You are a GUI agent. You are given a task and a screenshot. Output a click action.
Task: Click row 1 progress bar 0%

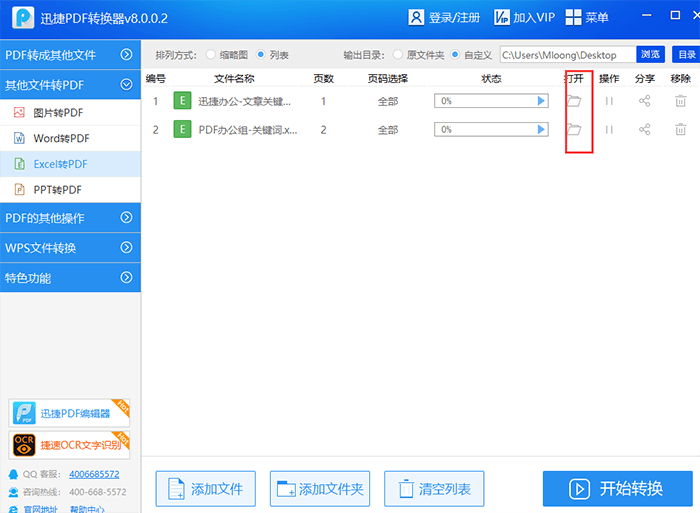[x=491, y=101]
